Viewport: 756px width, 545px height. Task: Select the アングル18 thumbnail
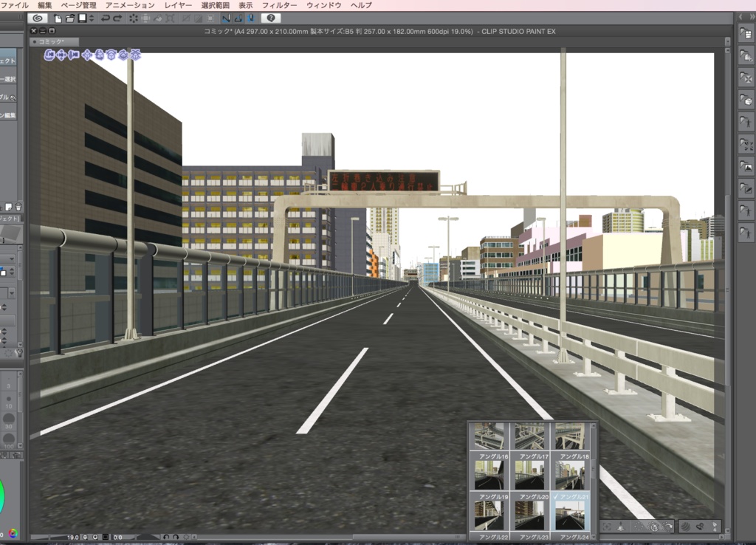click(x=571, y=473)
